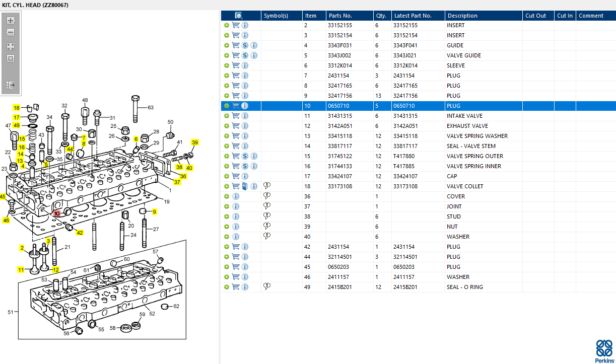The height and width of the screenshot is (364, 616).
Task: Zoom in on the parts diagram
Action: (x=10, y=21)
